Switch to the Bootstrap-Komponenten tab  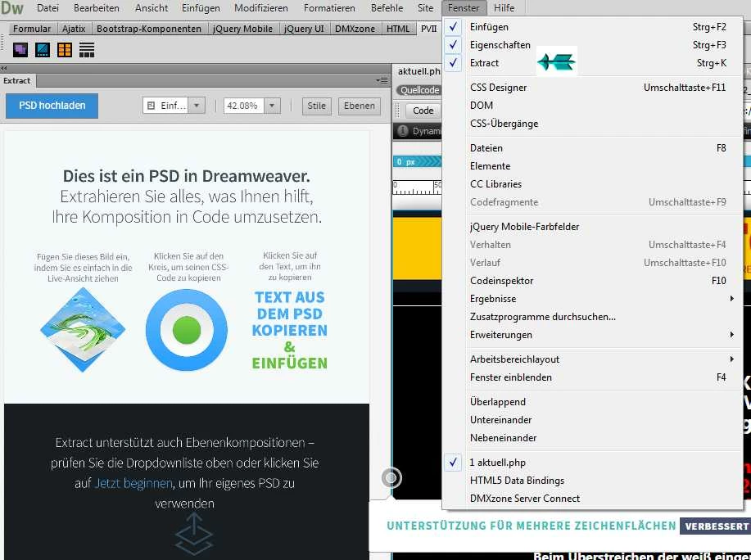click(149, 29)
